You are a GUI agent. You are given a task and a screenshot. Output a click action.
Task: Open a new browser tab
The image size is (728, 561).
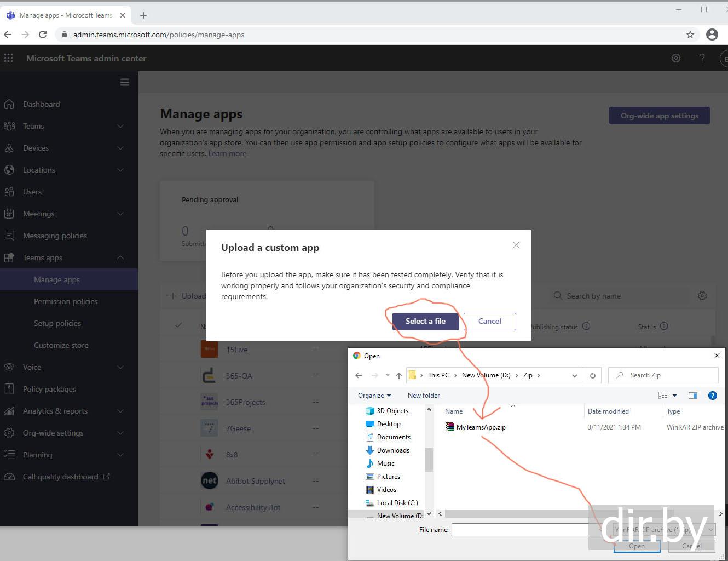tap(143, 15)
